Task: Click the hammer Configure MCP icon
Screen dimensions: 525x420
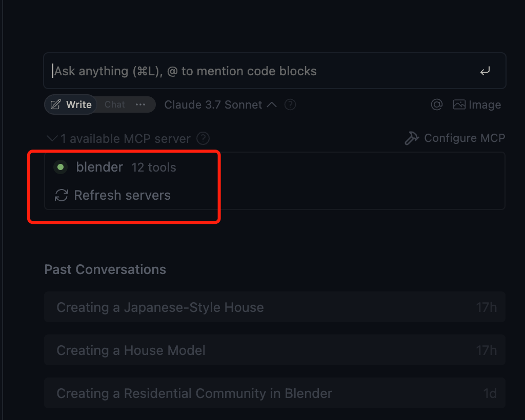Action: click(412, 138)
